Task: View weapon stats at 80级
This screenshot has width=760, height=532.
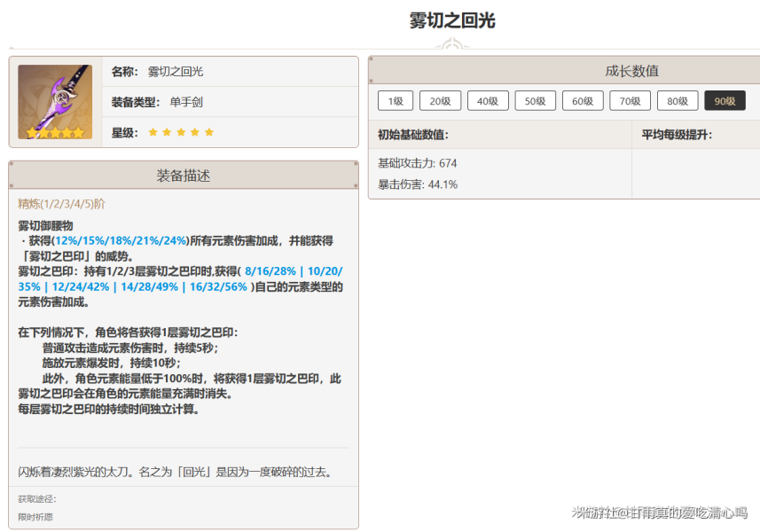Action: (677, 101)
